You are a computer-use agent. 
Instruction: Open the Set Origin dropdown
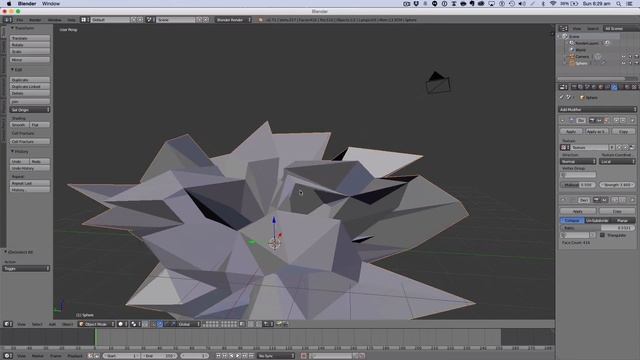click(x=30, y=110)
